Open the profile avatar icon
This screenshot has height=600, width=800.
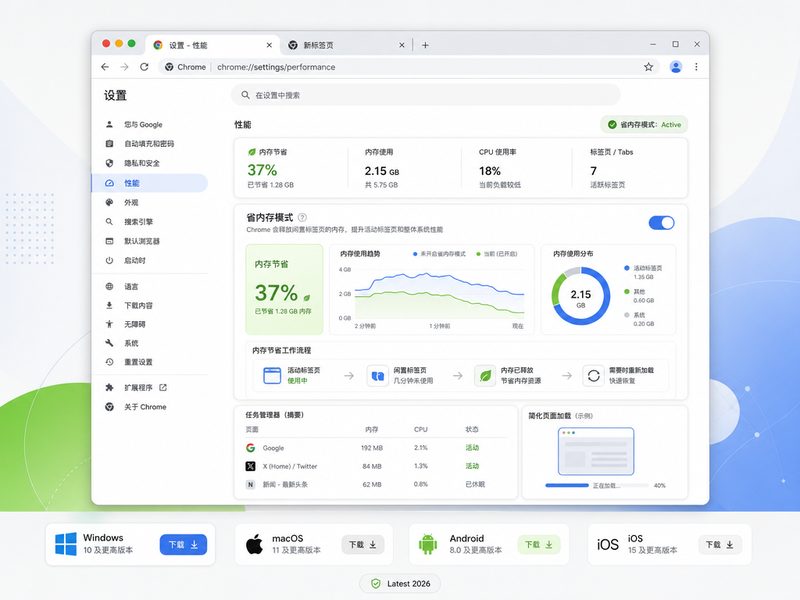(x=676, y=67)
